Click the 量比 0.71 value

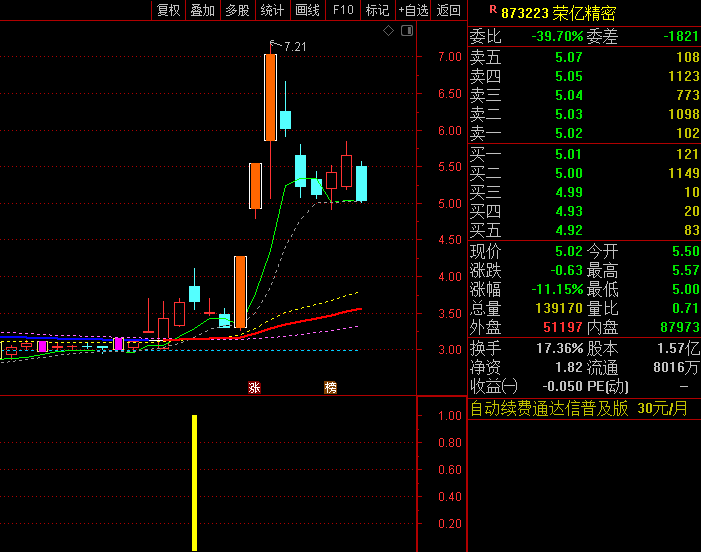tap(686, 308)
